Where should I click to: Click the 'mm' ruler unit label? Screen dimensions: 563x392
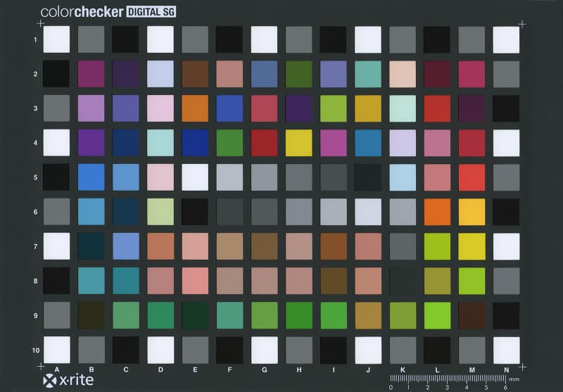514,379
